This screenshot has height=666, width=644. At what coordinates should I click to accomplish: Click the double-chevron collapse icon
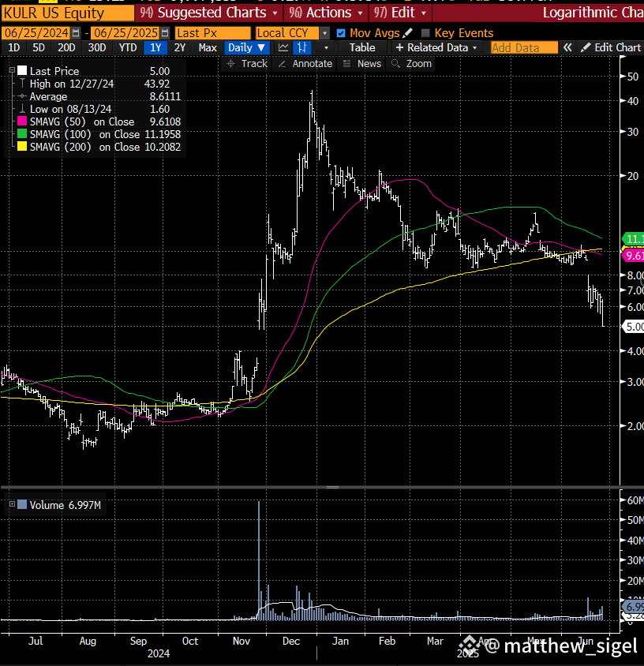[567, 47]
